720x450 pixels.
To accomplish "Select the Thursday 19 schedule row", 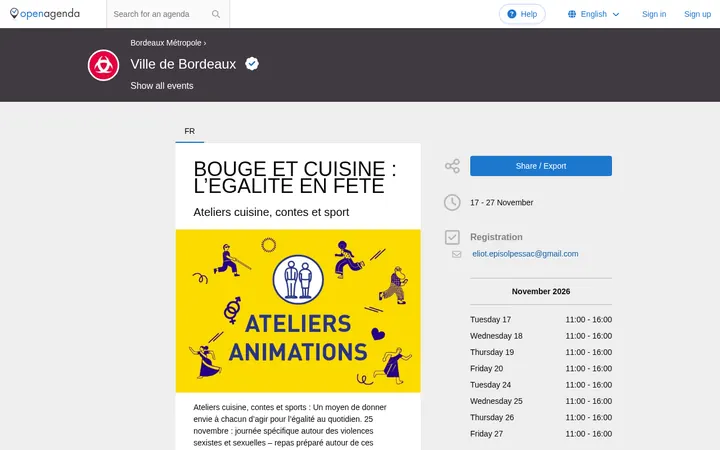I will 541,352.
